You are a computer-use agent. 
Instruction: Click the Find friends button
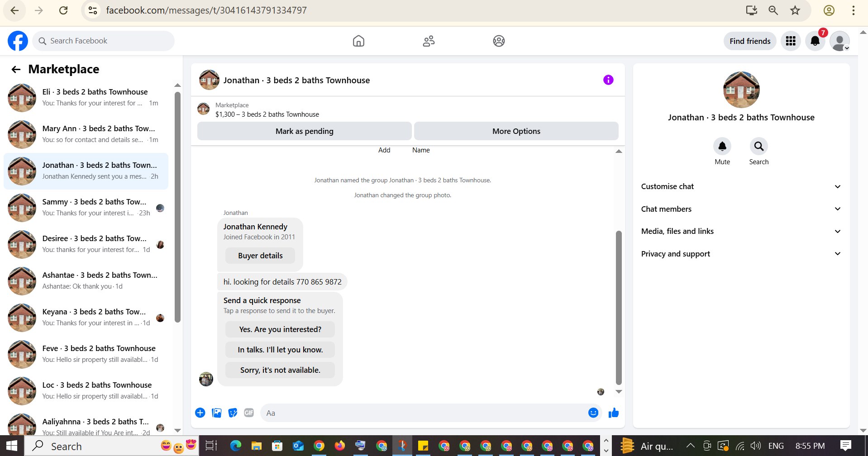(750, 41)
